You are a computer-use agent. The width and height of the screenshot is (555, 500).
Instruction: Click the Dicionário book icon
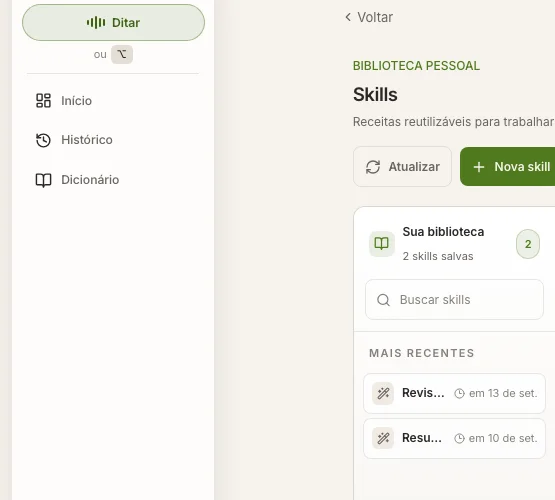click(x=44, y=180)
